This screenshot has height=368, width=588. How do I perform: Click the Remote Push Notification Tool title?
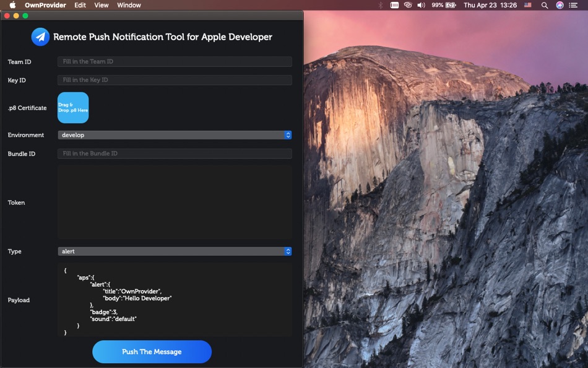(x=163, y=37)
